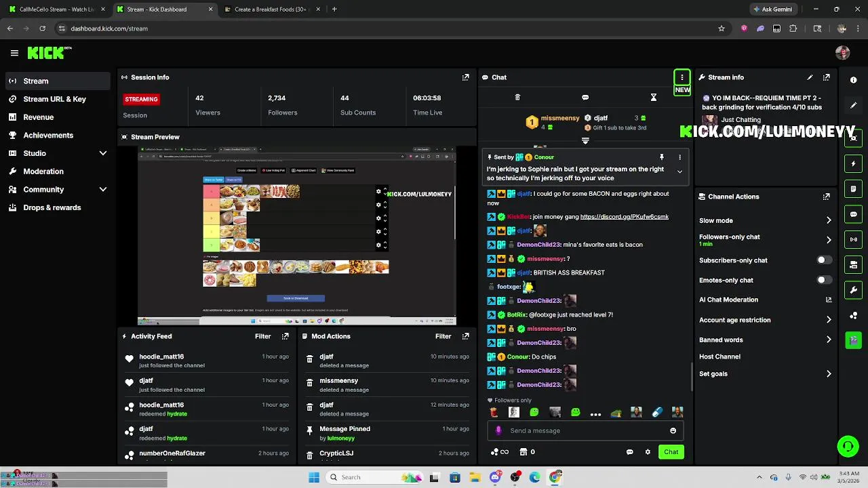
Task: Open Mod Actions Filter
Action: pyautogui.click(x=443, y=336)
